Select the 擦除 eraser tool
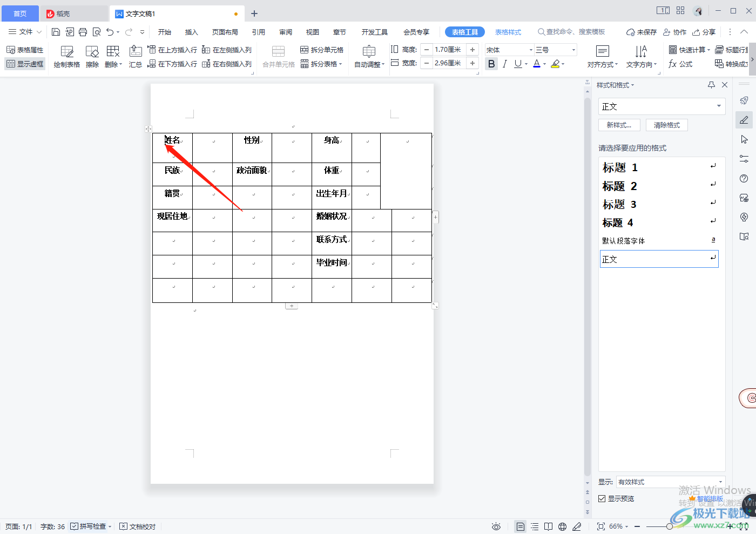Viewport: 756px width, 534px height. coord(92,57)
